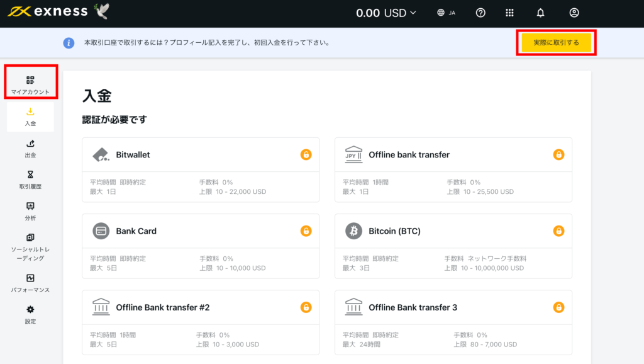This screenshot has height=364, width=644.
Task: Click the Bitcoin coin icon
Action: tap(353, 231)
